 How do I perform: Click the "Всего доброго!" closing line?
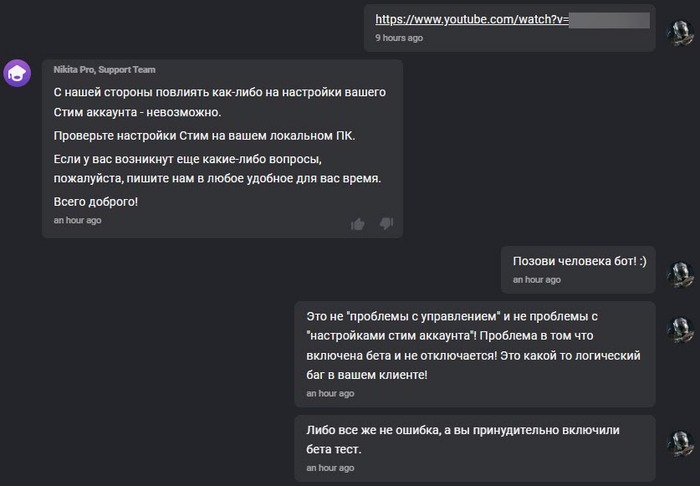tap(96, 201)
